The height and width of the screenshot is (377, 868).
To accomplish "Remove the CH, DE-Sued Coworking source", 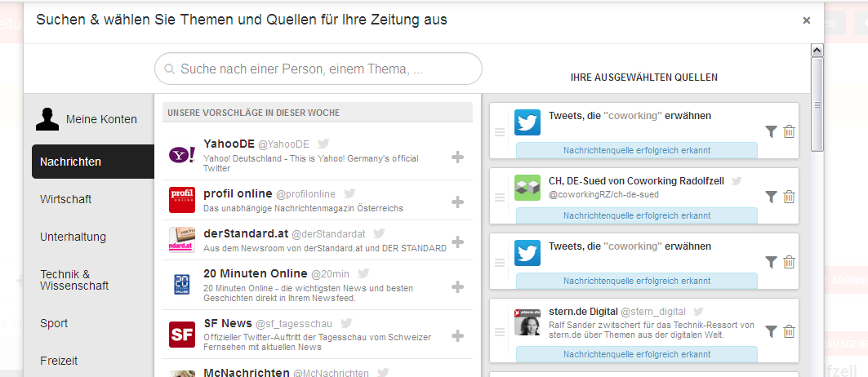I will 789,197.
